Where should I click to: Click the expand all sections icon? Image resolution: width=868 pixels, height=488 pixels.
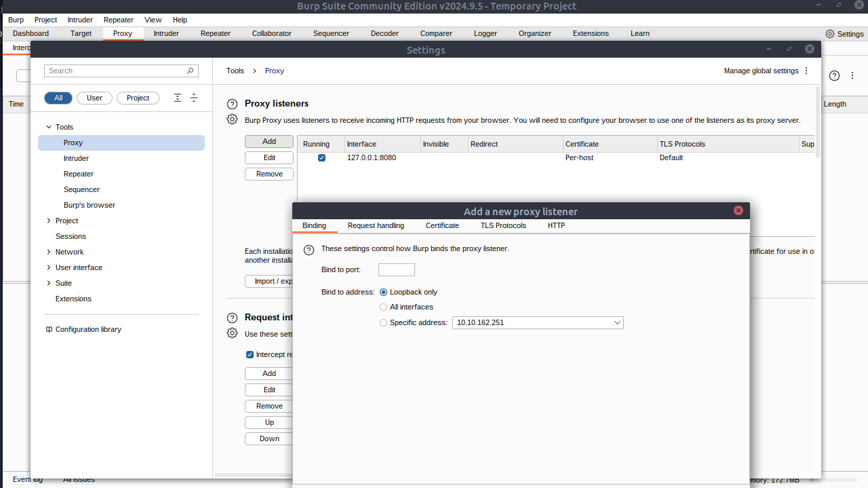178,98
